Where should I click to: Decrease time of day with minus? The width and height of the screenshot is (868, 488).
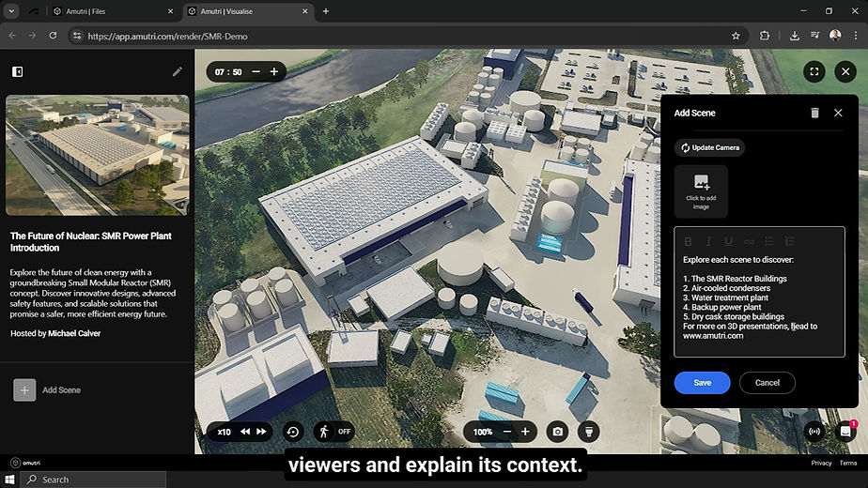tap(256, 71)
